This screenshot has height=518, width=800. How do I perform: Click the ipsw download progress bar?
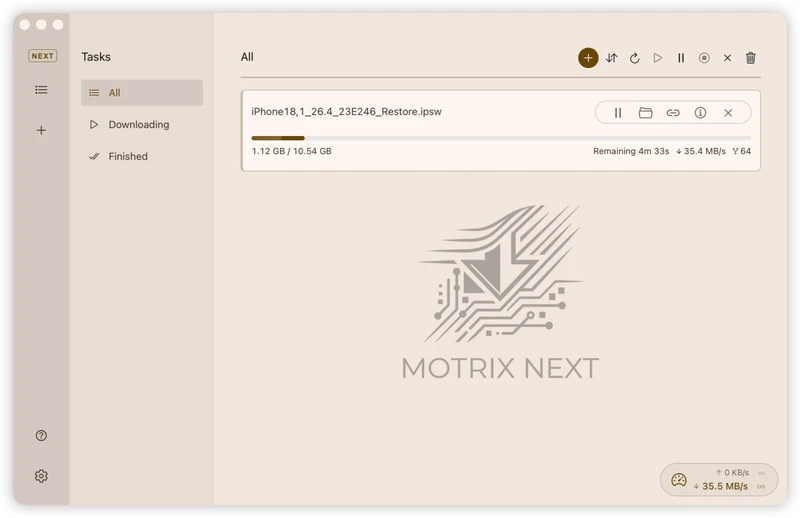[x=501, y=138]
